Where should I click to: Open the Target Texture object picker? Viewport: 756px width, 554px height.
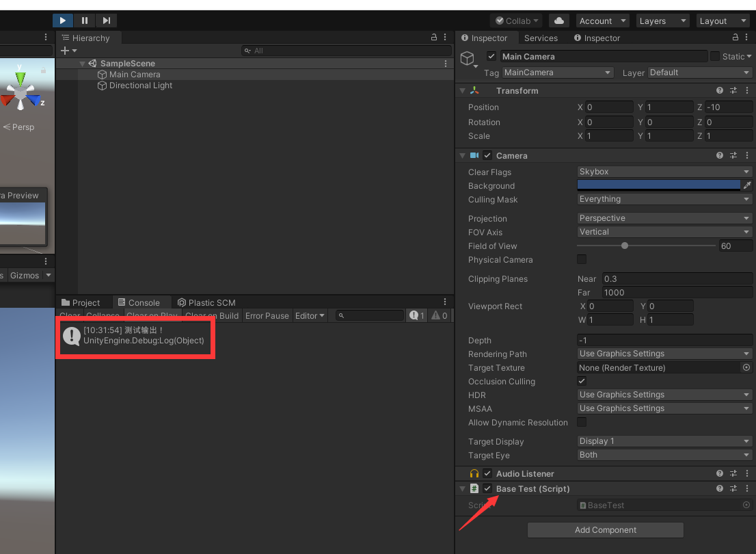pyautogui.click(x=746, y=367)
